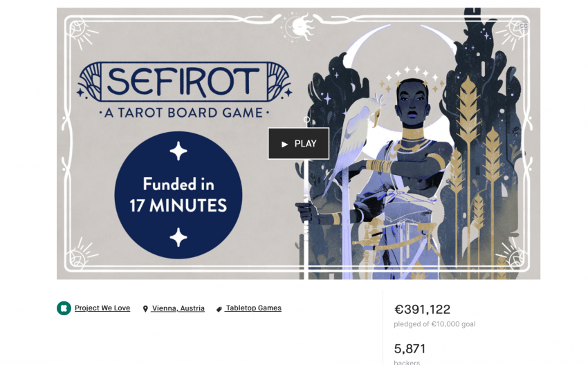Click the Funded in 17 MINUTES circle
This screenshot has width=588, height=365.
[178, 195]
